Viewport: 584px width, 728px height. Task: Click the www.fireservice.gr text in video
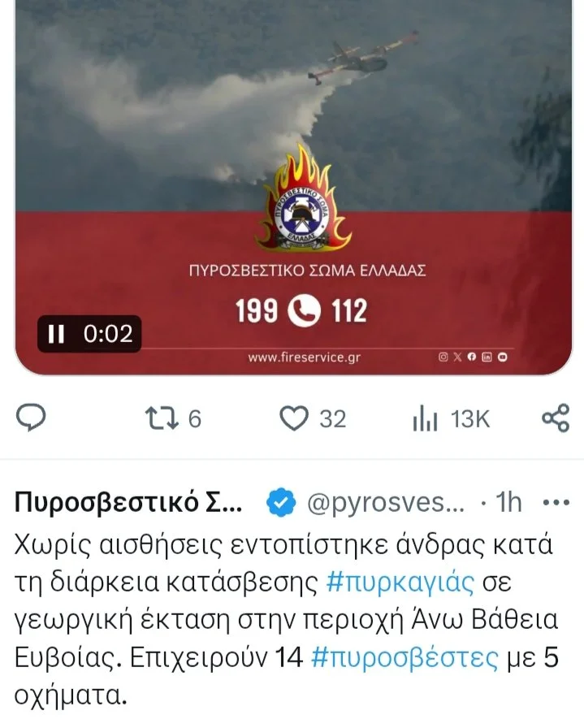(304, 357)
